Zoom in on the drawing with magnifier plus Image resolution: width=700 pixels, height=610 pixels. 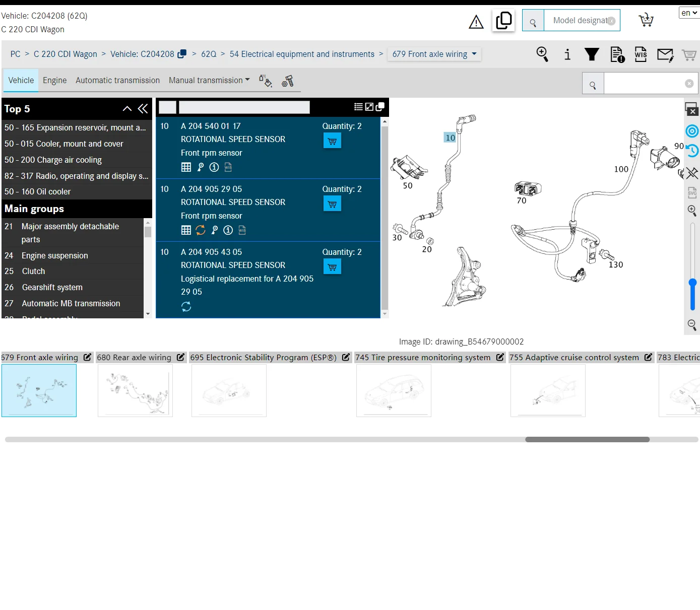(692, 210)
